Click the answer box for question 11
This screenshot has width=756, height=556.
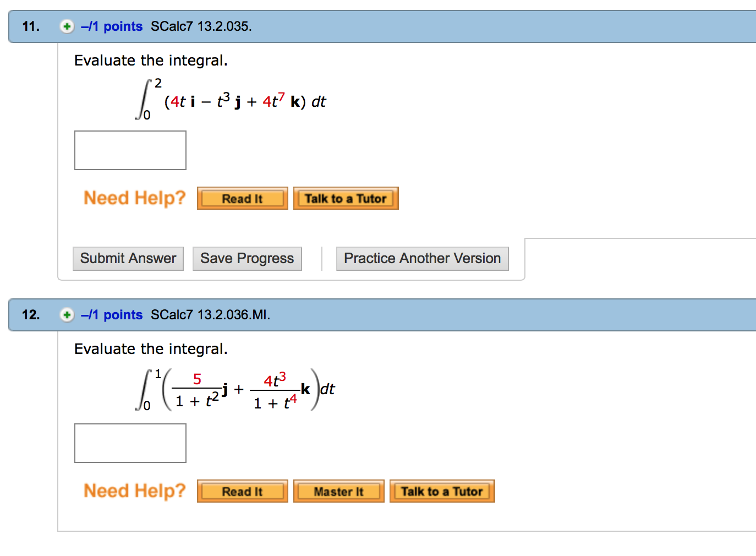(130, 150)
